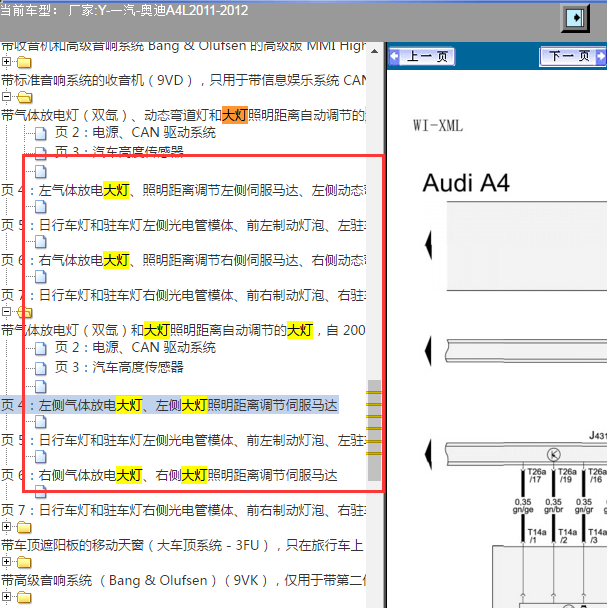Screen dimensions: 607x608
Task: Click page icon beside first 页 2：电源
Action: tap(41, 133)
